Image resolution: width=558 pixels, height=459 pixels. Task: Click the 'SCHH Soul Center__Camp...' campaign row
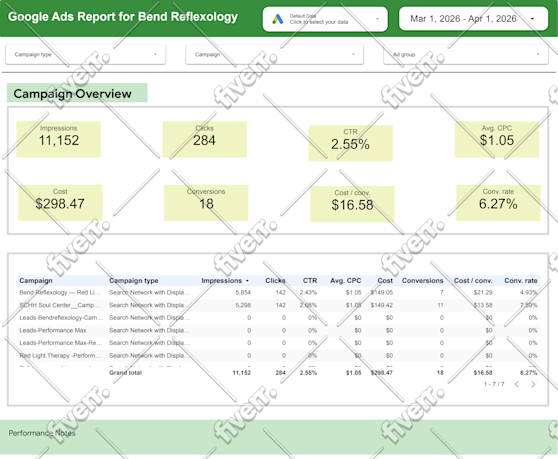click(278, 305)
